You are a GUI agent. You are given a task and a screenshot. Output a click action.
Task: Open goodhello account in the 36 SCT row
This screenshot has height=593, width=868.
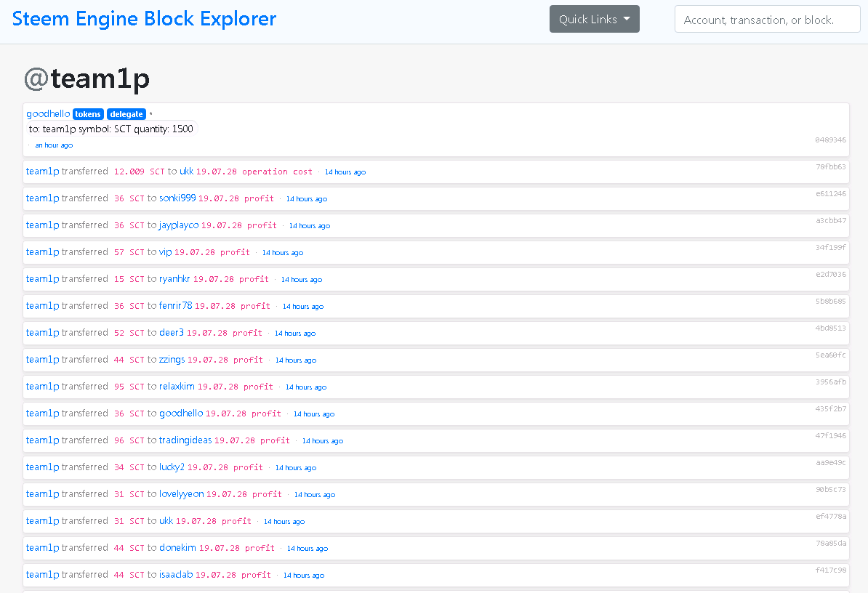[x=181, y=414]
